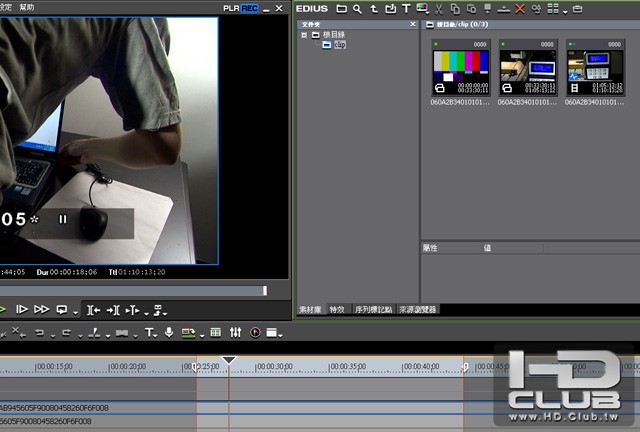Click the add clip icon in bin toolbar
This screenshot has height=432, width=640.
[x=391, y=9]
